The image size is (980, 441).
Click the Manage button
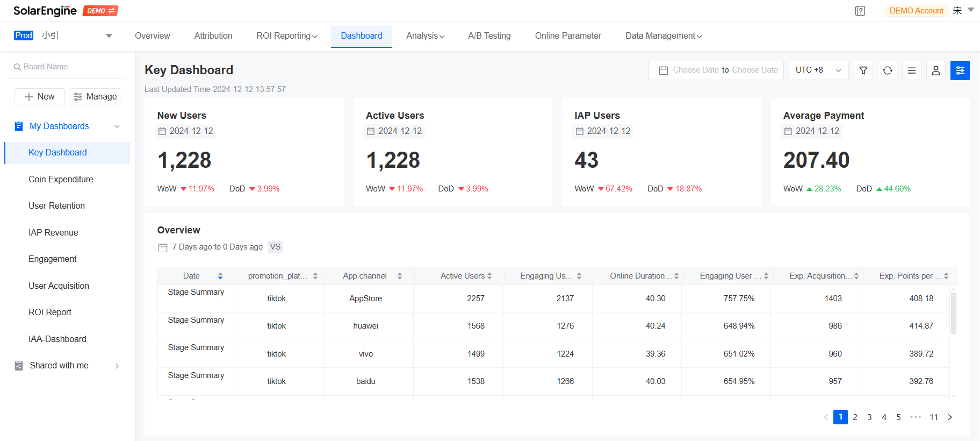pos(95,97)
